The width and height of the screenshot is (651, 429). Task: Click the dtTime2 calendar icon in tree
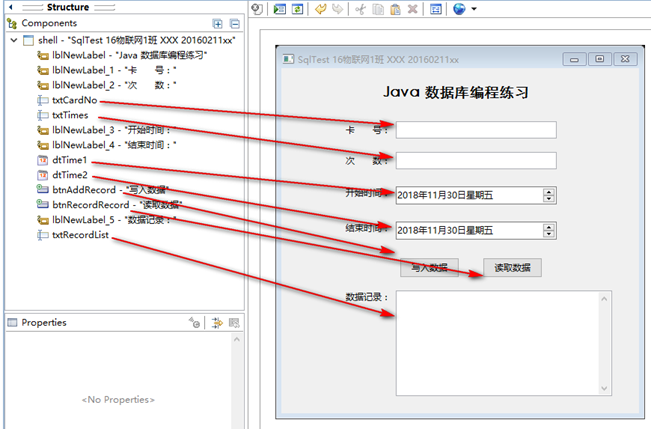[x=43, y=175]
